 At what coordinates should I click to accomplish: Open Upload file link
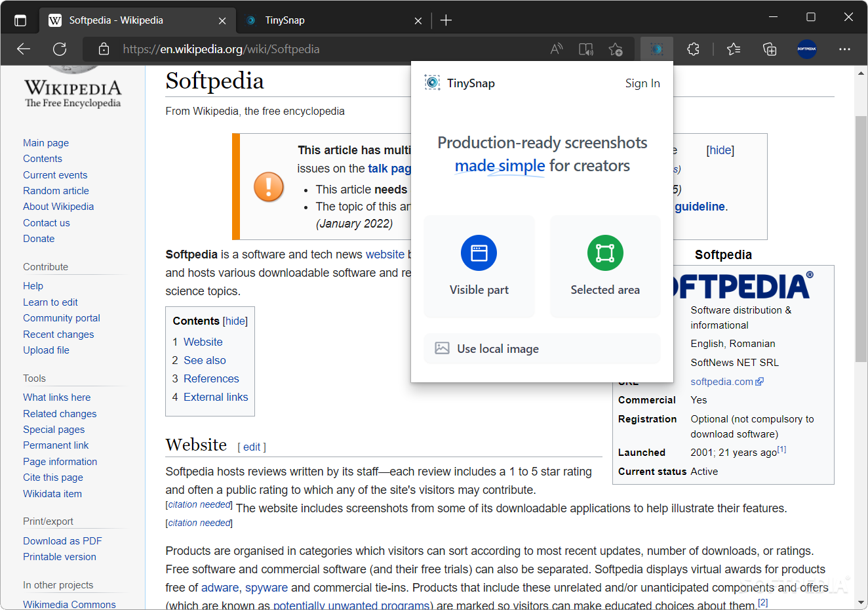click(46, 350)
